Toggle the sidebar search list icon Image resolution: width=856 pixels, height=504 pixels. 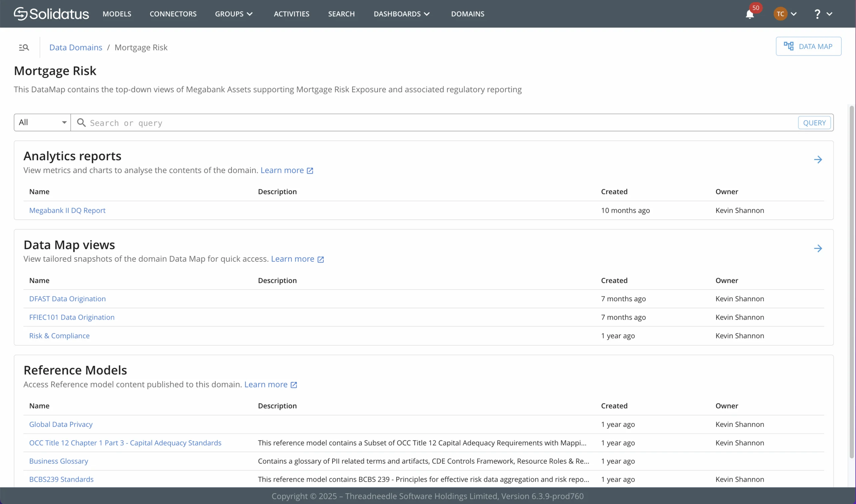(x=24, y=47)
